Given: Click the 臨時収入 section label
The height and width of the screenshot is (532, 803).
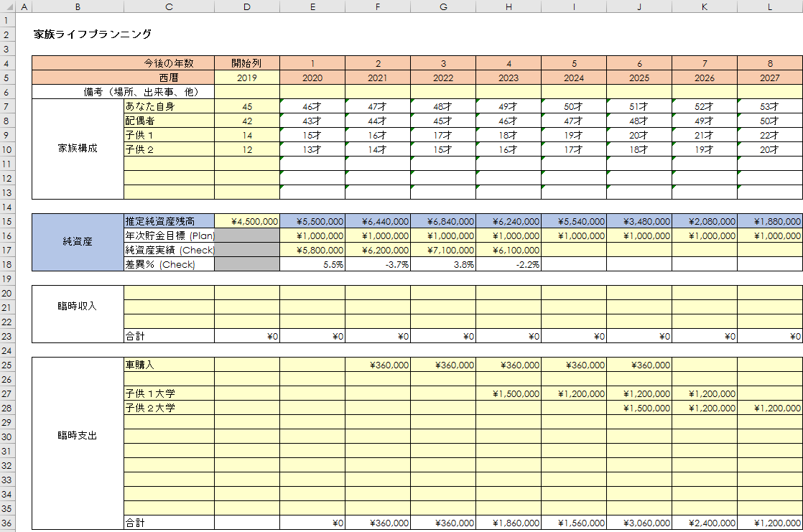Looking at the screenshot, I should click(78, 307).
